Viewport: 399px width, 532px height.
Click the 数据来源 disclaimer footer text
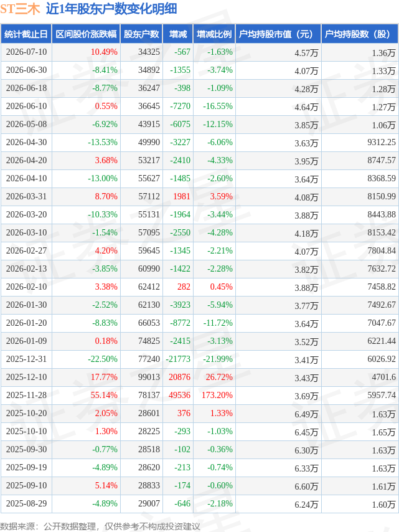100,526
